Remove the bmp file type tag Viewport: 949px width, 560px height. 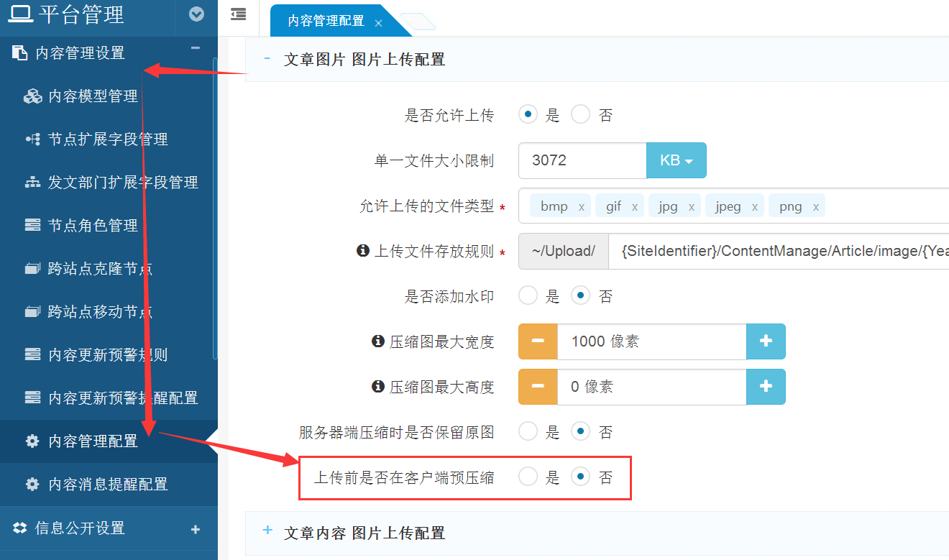581,207
